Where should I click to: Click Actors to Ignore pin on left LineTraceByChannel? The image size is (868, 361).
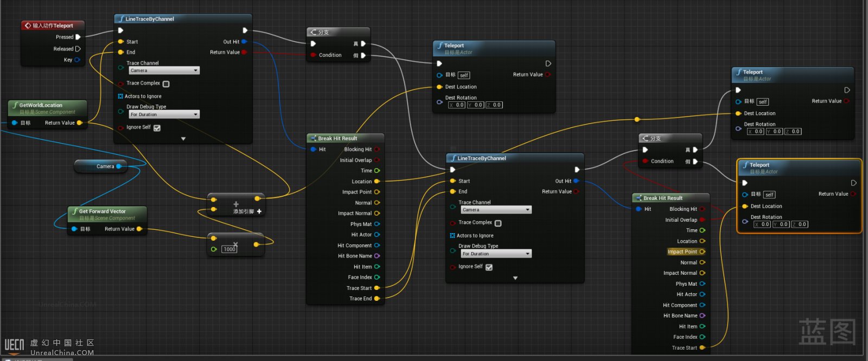point(120,96)
